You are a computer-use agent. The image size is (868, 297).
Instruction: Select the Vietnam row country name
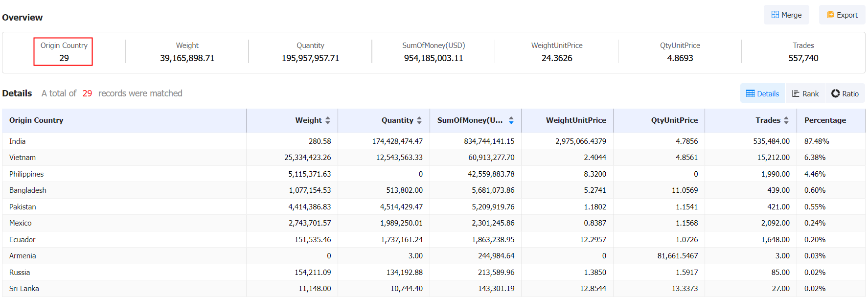(x=23, y=158)
